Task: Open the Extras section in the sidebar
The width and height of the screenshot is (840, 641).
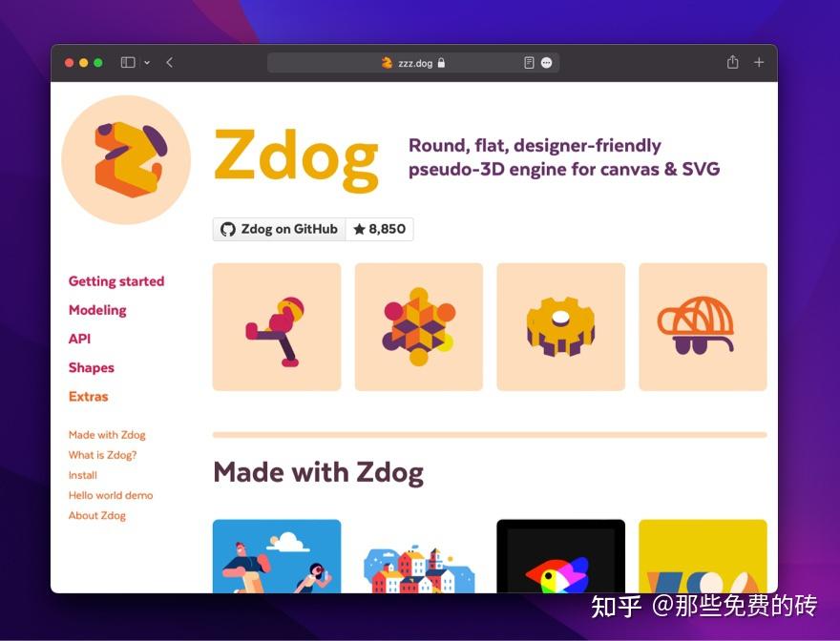Action: click(x=88, y=397)
